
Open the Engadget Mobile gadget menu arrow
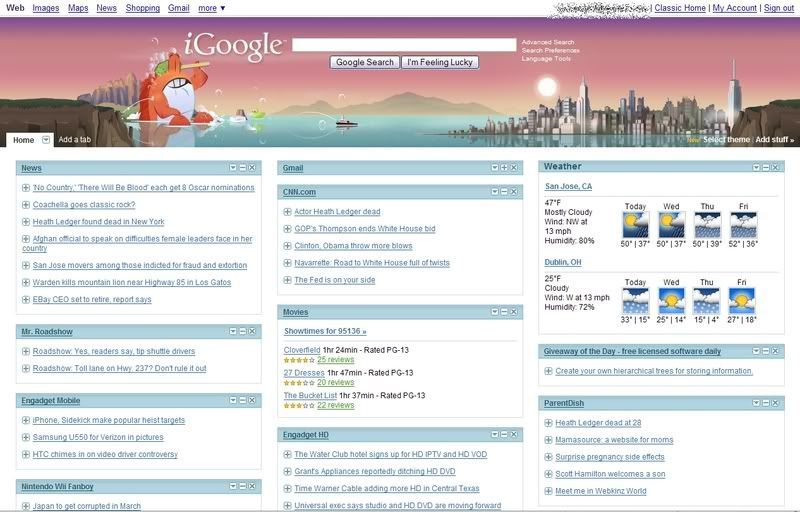(x=233, y=400)
